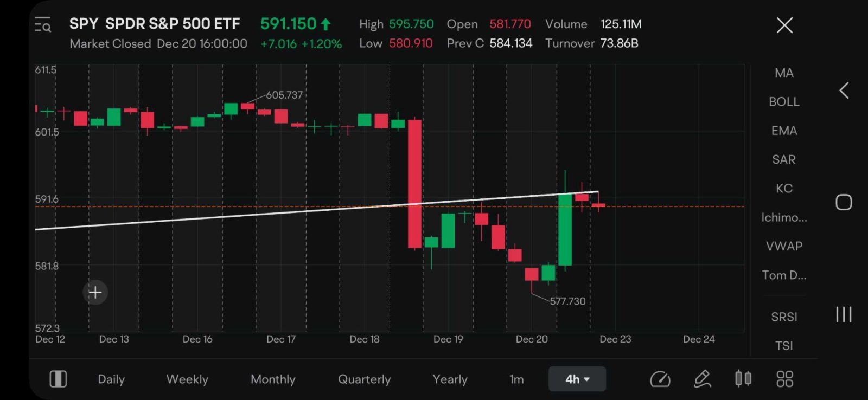Enable the MA indicator
868x400 pixels.
point(784,73)
